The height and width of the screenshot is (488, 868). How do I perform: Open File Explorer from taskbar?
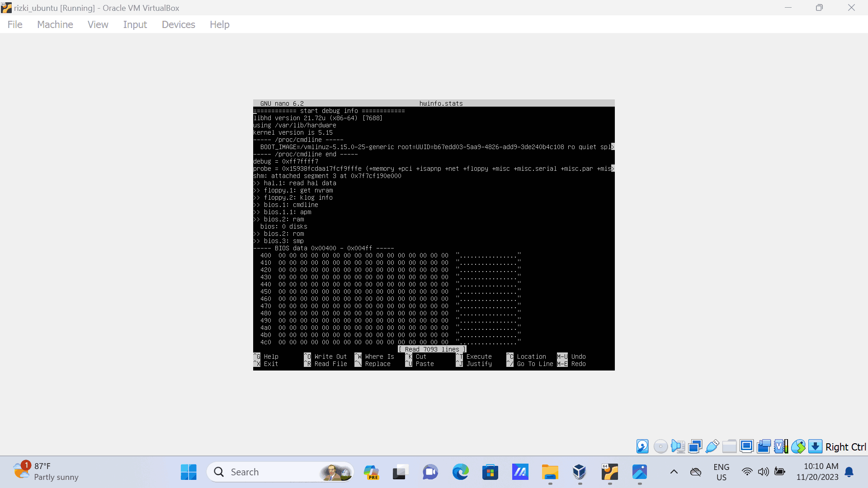coord(550,472)
